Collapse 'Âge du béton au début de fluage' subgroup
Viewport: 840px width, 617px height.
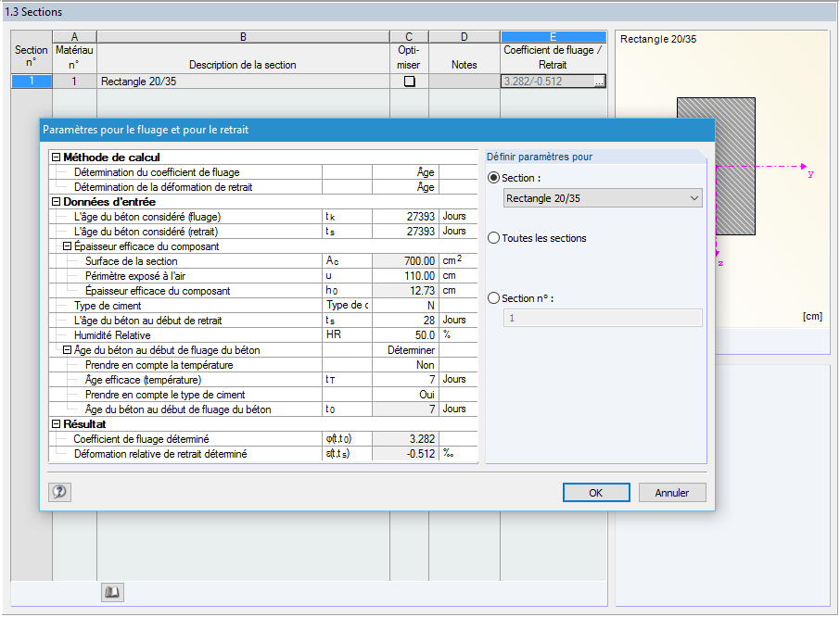pyautogui.click(x=67, y=350)
